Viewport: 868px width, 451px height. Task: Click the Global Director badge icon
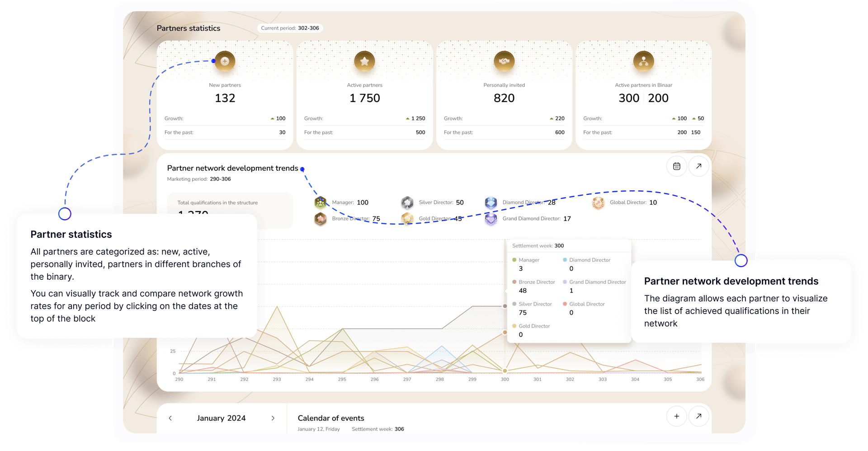point(598,202)
